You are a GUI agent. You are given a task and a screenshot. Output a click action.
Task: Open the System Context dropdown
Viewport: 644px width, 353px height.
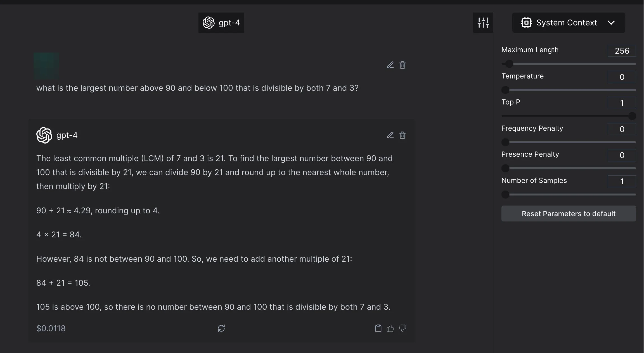[569, 23]
